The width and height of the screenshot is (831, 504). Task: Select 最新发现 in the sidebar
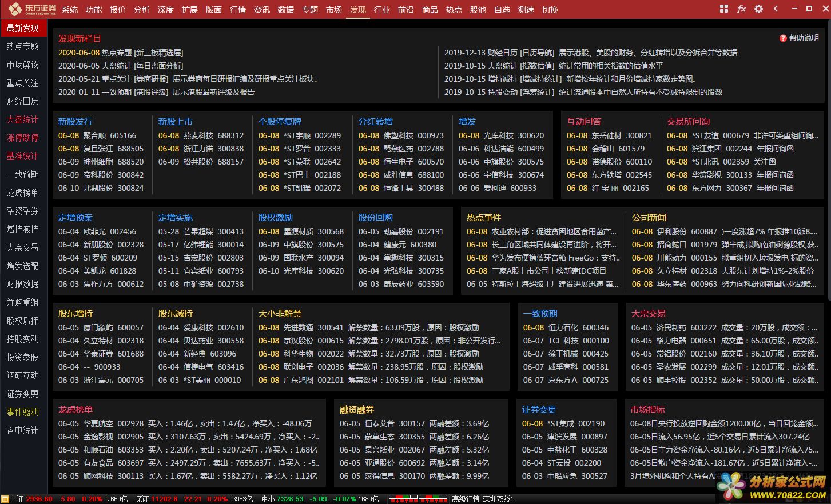tap(23, 28)
